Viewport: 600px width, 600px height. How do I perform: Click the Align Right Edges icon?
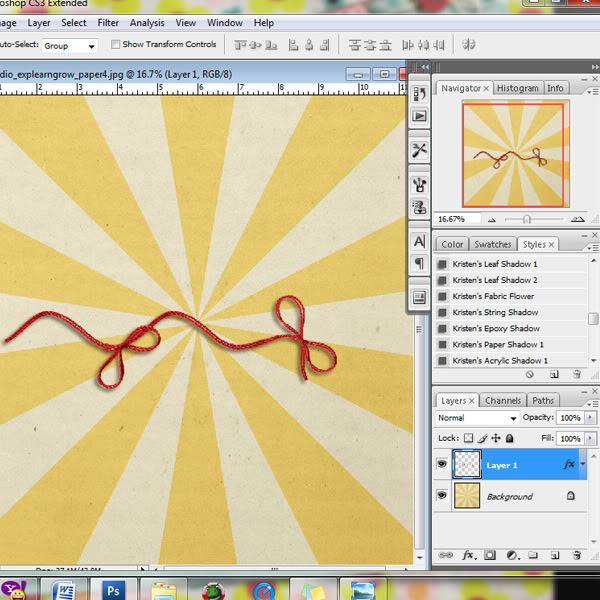(x=324, y=46)
